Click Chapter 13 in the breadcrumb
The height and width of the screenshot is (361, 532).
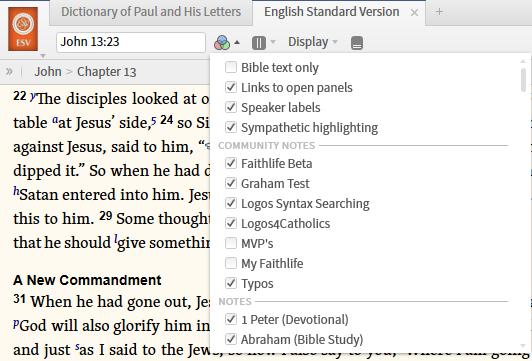pos(107,72)
